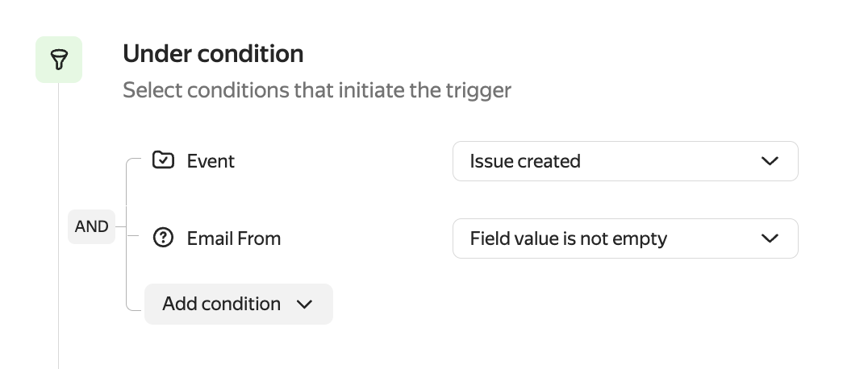The height and width of the screenshot is (369, 868).
Task: Click the Under condition heading
Action: [213, 54]
